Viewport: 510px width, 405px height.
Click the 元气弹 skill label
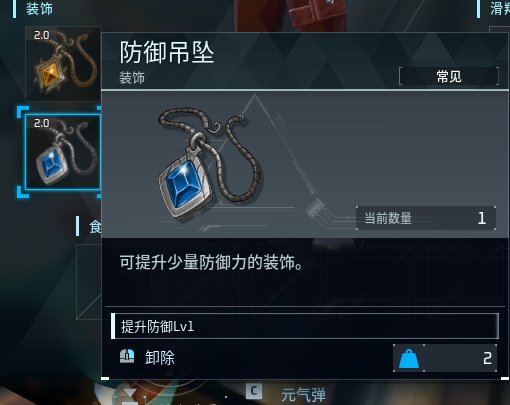pyautogui.click(x=303, y=395)
